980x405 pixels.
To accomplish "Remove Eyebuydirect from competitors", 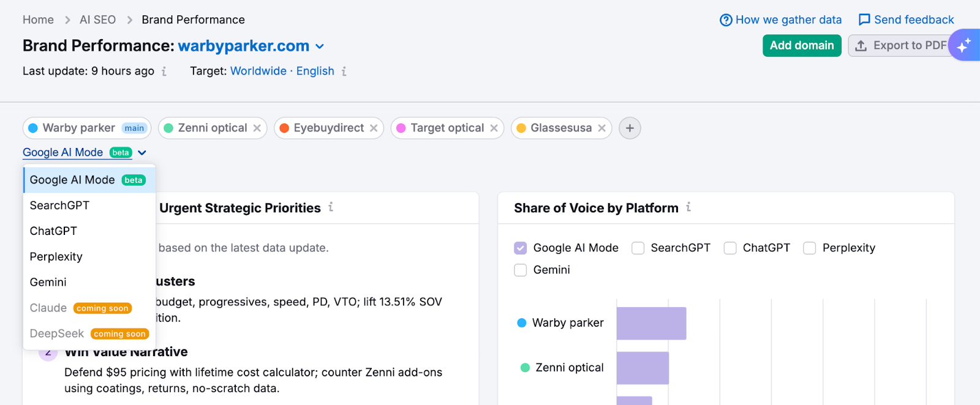I will pyautogui.click(x=374, y=128).
